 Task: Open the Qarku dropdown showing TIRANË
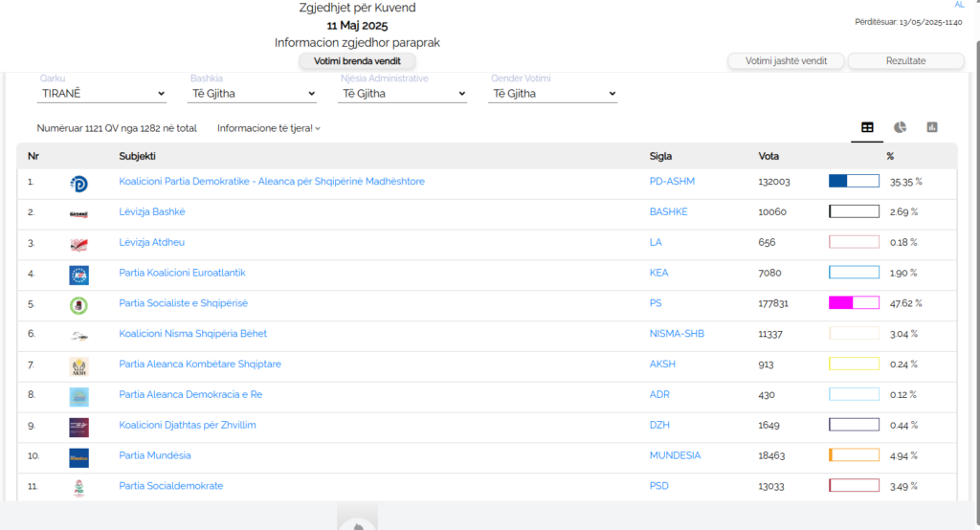tap(102, 94)
